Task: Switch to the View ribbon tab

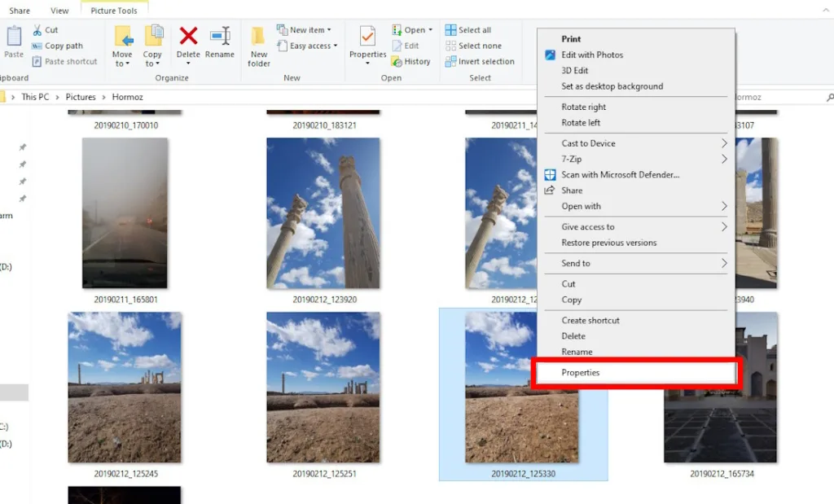Action: tap(59, 11)
